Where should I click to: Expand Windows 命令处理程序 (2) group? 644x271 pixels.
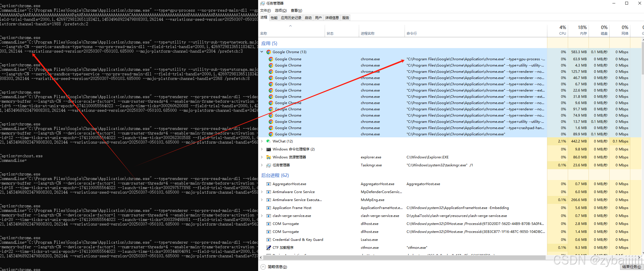point(262,149)
